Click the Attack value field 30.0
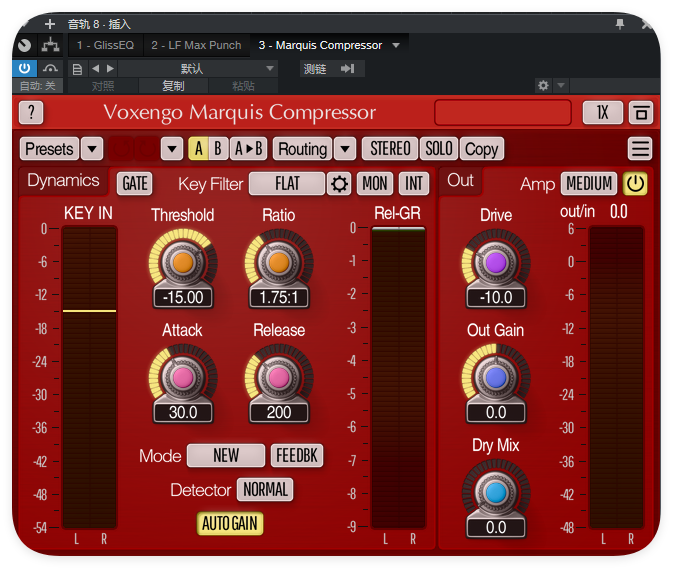 coord(183,413)
